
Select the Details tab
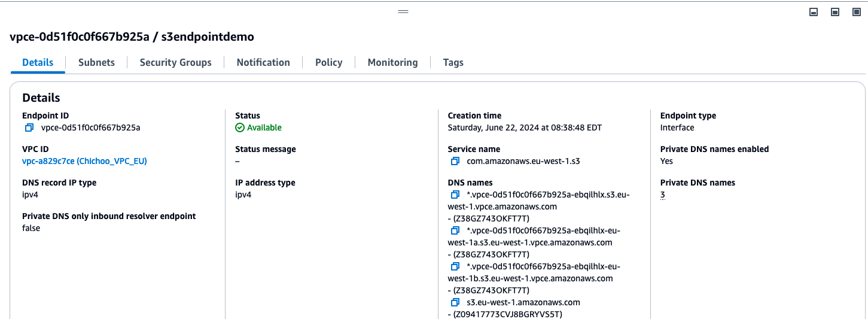pos(38,62)
